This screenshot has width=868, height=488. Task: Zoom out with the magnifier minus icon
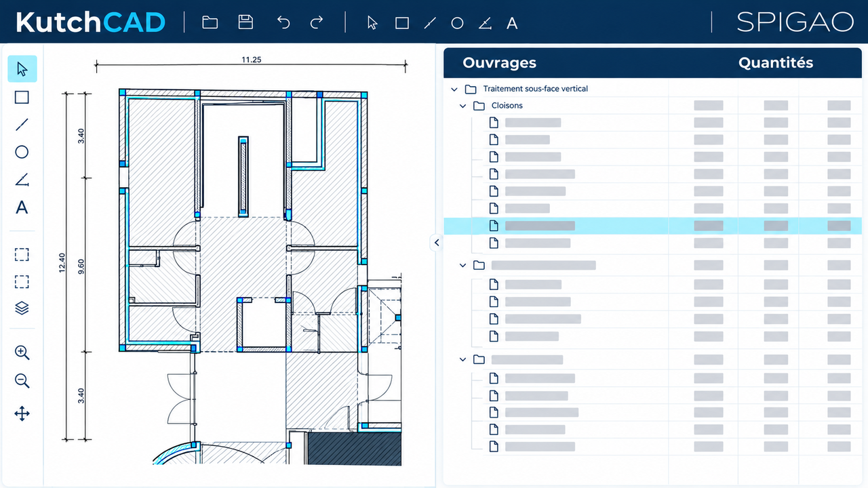pos(22,381)
